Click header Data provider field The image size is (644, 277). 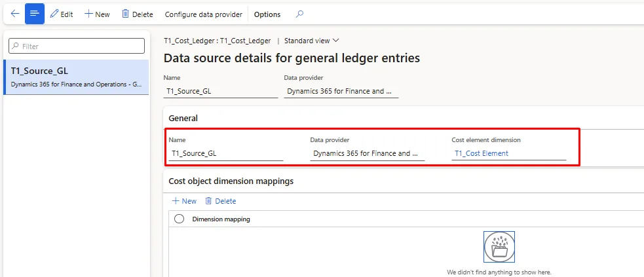point(341,92)
